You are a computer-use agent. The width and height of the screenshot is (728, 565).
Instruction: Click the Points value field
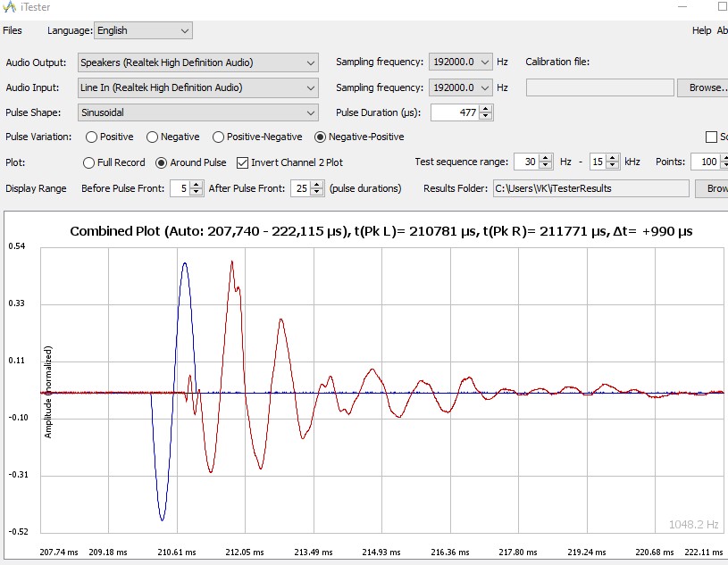coord(706,162)
